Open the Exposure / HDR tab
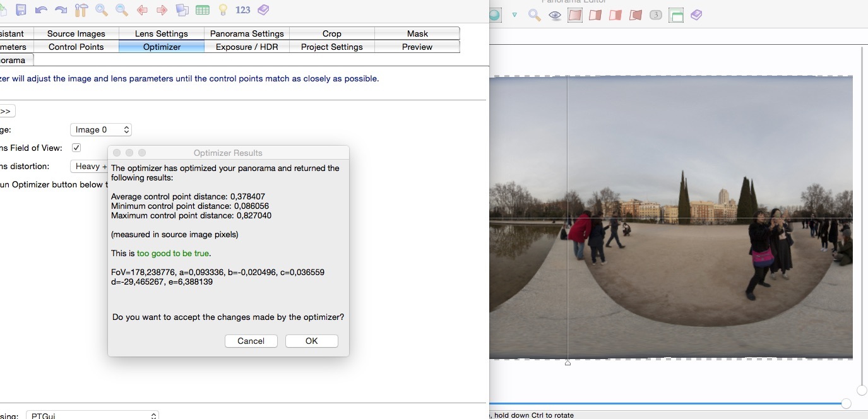The width and height of the screenshot is (868, 419). coord(247,47)
